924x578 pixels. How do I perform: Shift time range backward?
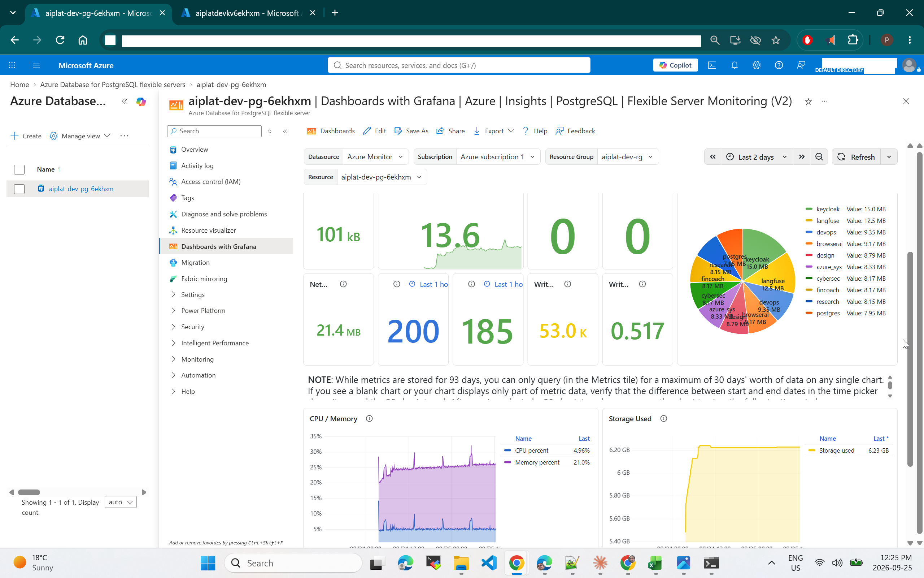click(712, 157)
